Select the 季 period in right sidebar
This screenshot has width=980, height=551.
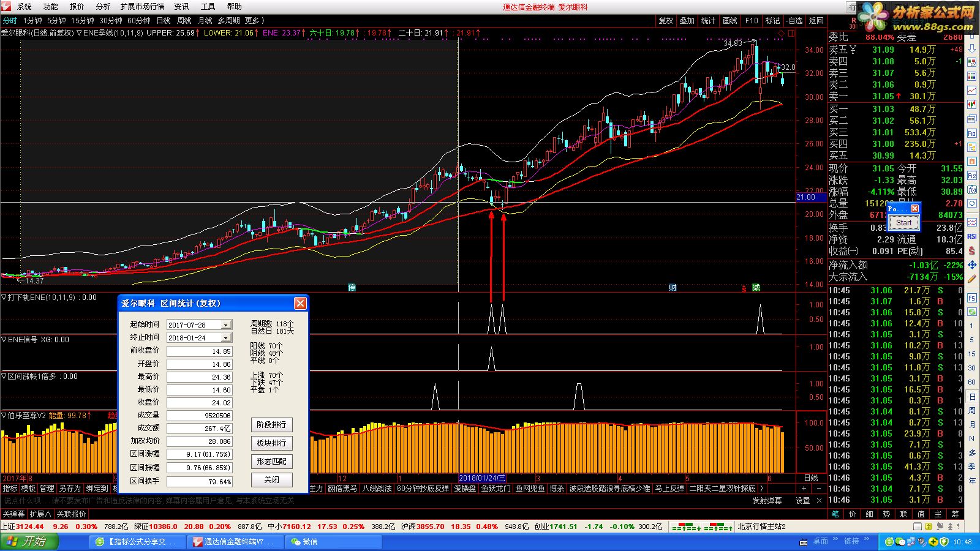click(972, 467)
